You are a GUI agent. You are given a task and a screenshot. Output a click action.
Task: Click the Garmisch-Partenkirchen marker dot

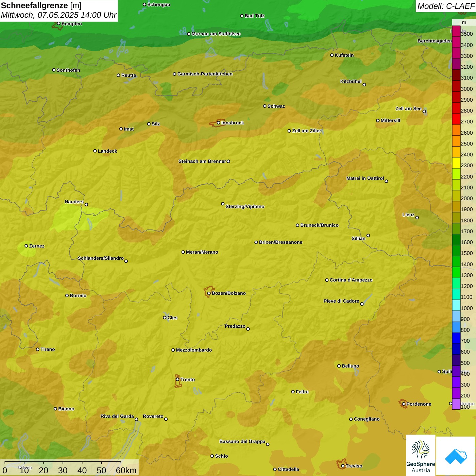click(x=175, y=74)
